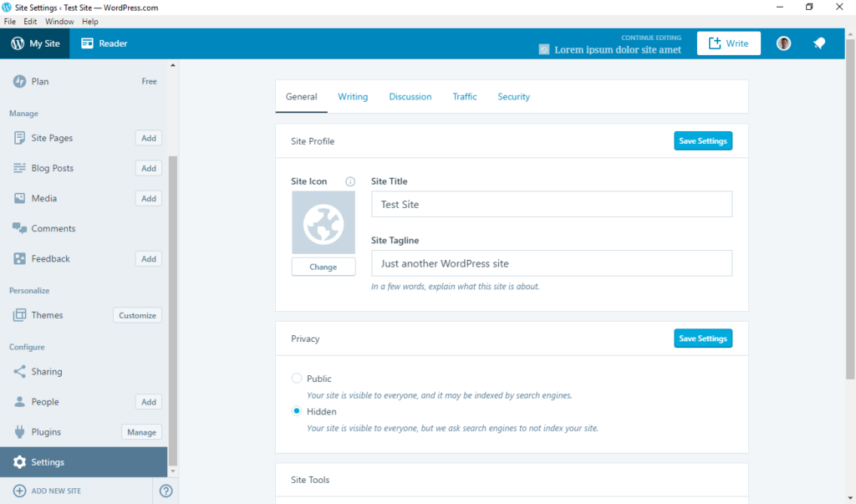Open the Site Icon info tooltip
The height and width of the screenshot is (504, 856).
[350, 181]
